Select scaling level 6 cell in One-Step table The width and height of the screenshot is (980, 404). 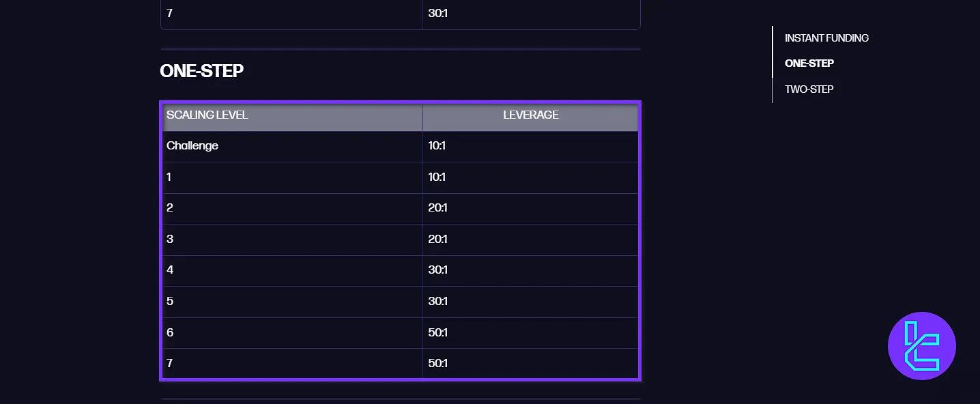click(x=170, y=333)
